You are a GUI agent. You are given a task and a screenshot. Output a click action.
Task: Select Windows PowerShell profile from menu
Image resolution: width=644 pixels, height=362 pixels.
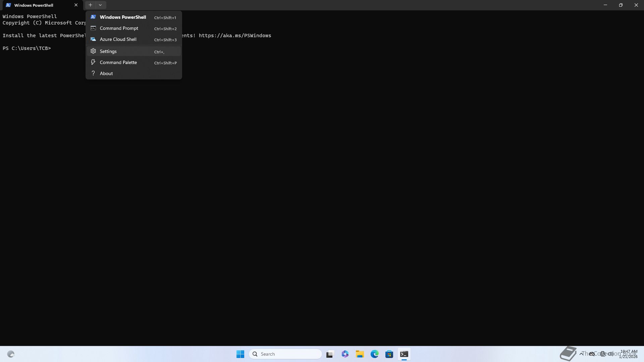(123, 17)
